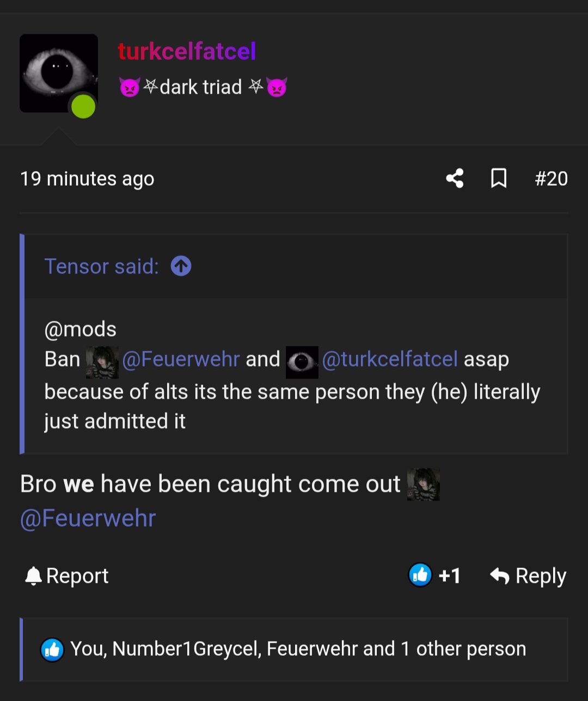This screenshot has height=701, width=588.
Task: Click the @Feuerwehr mention inside the quote
Action: click(181, 359)
